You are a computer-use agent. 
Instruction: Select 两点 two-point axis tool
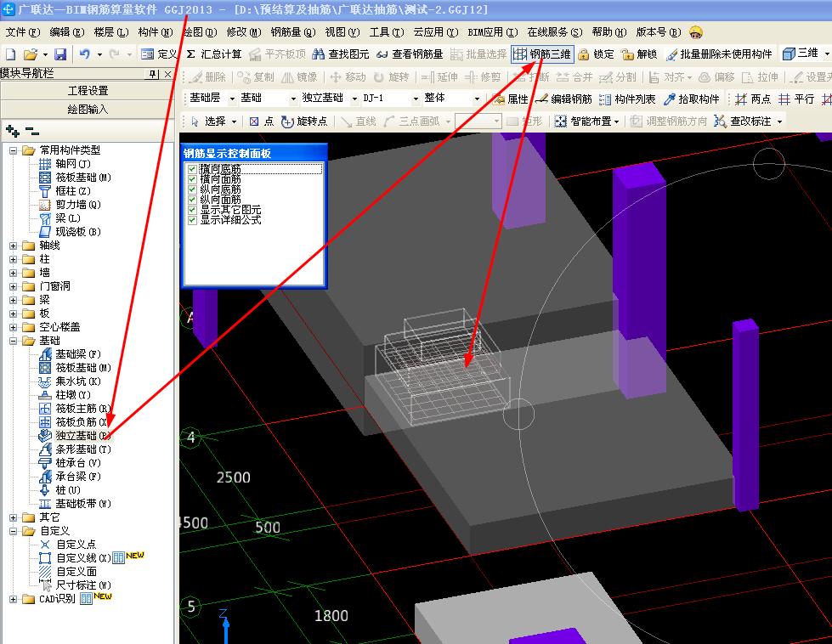tap(753, 99)
